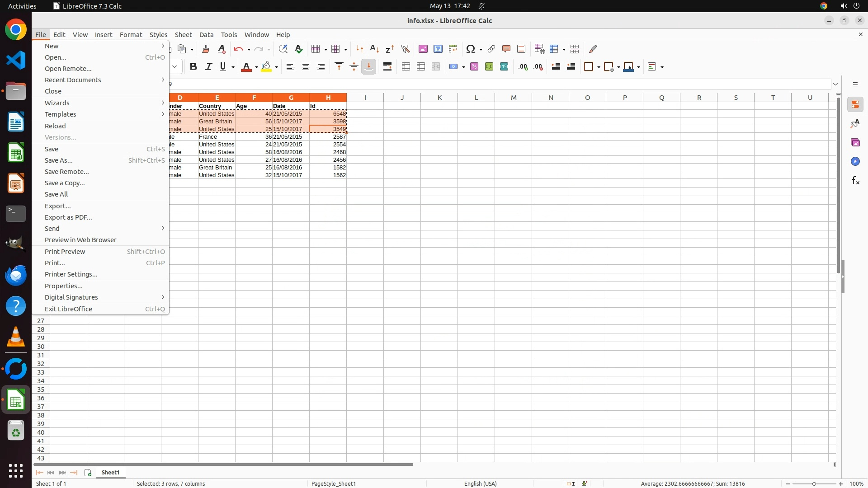Screen dimensions: 868x488
Task: Open the Borders dropdown arrow
Action: tap(599, 67)
